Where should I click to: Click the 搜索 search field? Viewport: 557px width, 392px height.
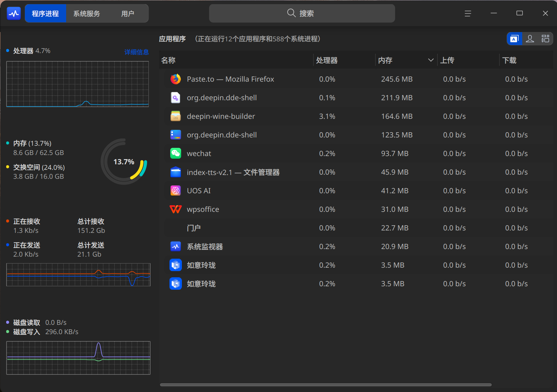tap(302, 13)
